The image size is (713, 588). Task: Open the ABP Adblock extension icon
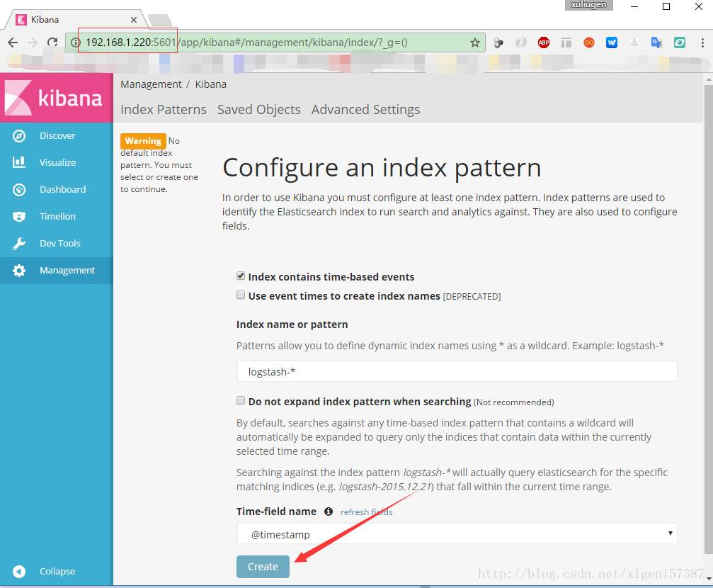coord(543,43)
